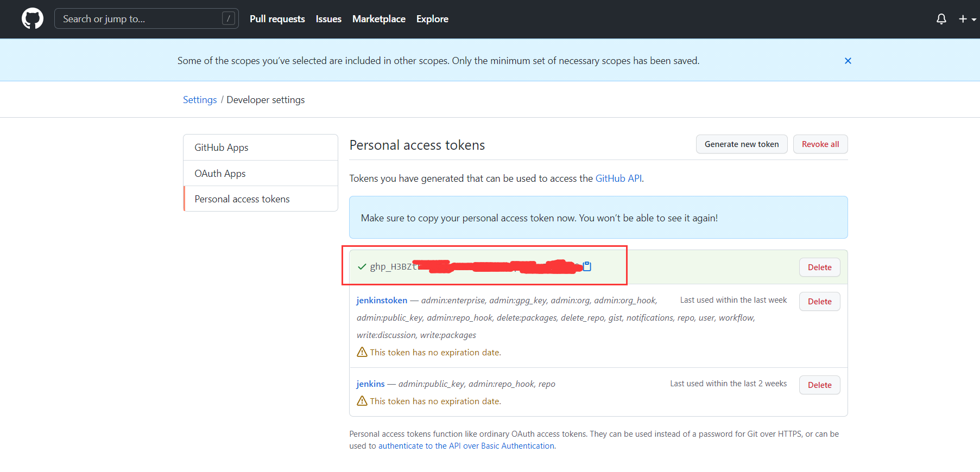Open Pull requests in top navigation
Screen dimensions: 980x472
coord(277,19)
